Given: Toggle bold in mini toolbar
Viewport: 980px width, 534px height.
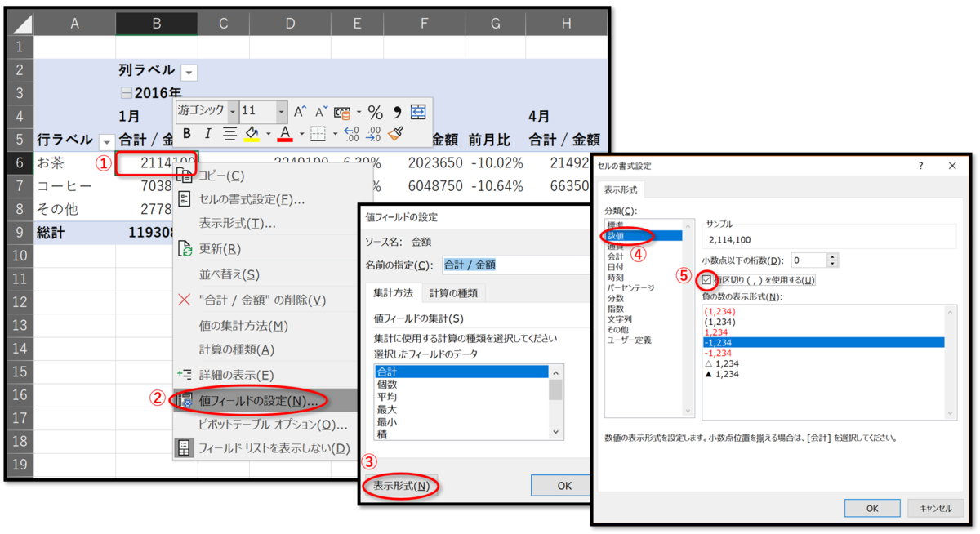Looking at the screenshot, I should pyautogui.click(x=187, y=133).
